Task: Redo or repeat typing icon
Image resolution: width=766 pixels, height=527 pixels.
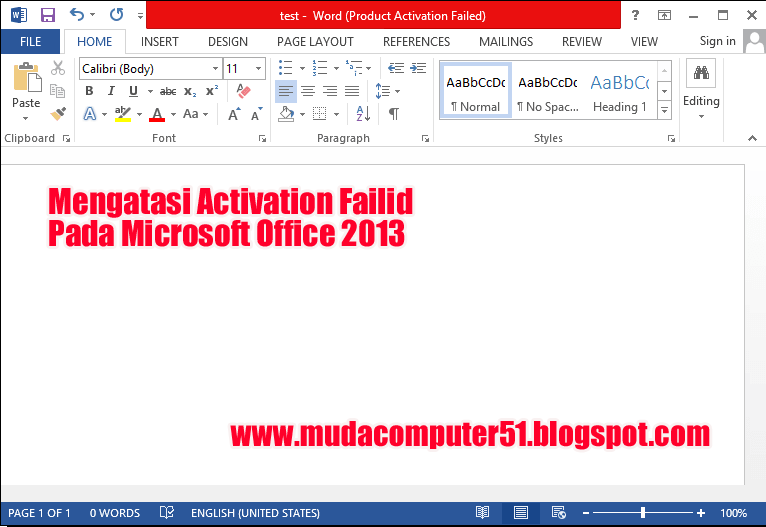Action: tap(116, 15)
